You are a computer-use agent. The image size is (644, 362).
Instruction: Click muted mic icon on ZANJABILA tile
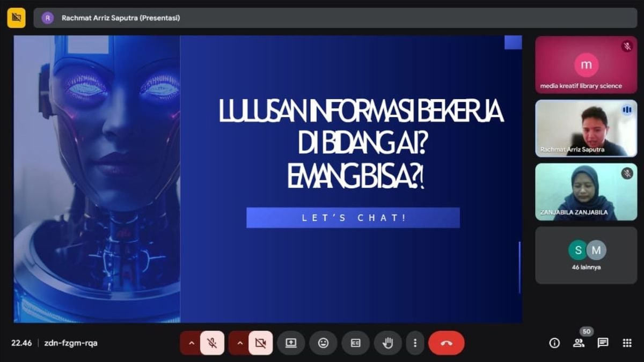627,173
